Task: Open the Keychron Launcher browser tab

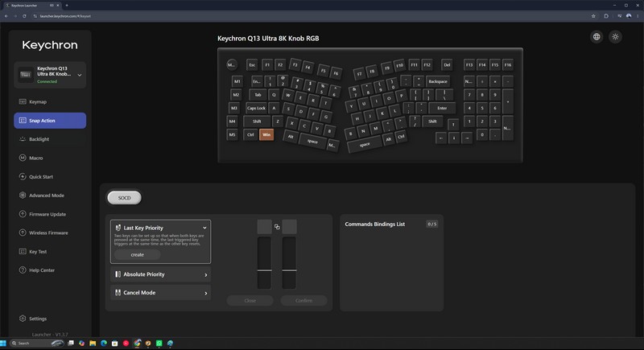Action: click(31, 6)
